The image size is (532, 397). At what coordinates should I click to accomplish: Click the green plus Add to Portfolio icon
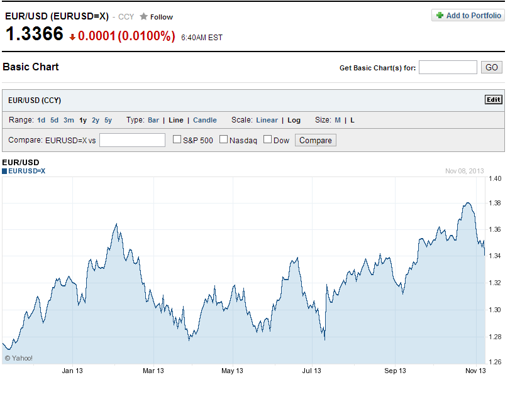coord(440,16)
